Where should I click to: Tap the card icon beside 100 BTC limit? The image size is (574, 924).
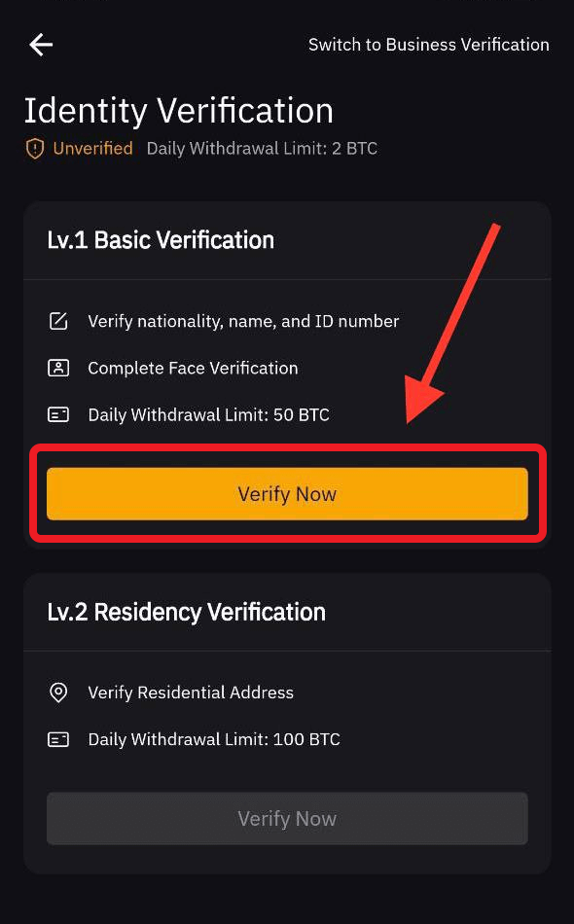point(57,739)
